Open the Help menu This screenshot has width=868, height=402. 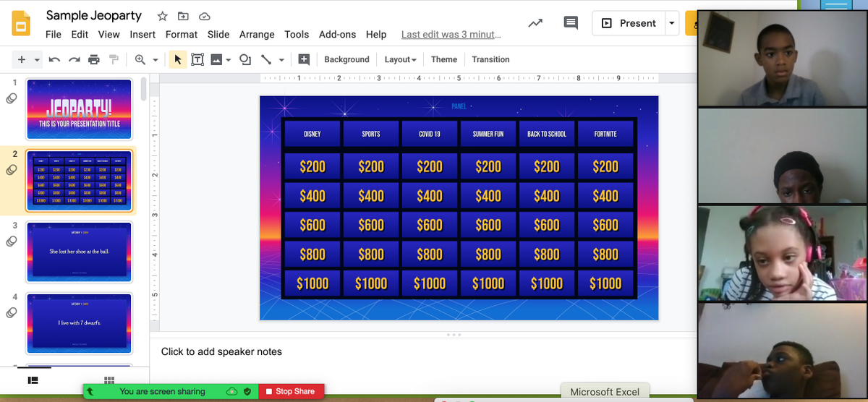[376, 34]
